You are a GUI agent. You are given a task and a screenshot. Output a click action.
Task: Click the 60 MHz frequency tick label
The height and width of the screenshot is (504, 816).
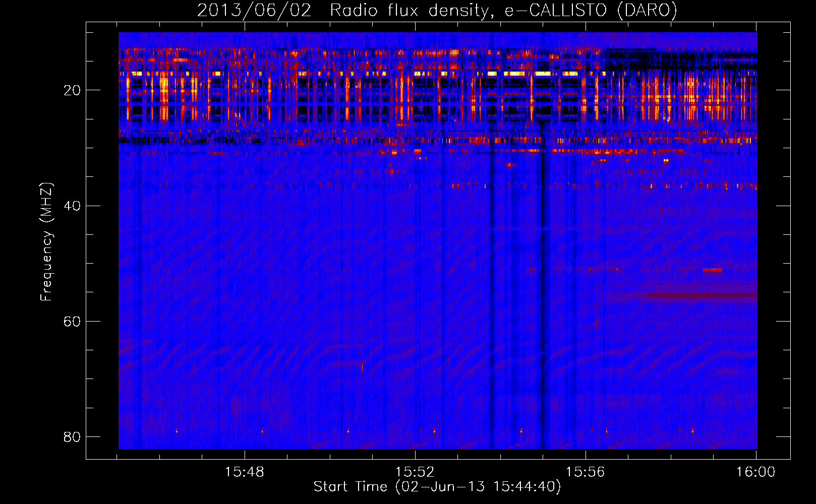(x=72, y=322)
